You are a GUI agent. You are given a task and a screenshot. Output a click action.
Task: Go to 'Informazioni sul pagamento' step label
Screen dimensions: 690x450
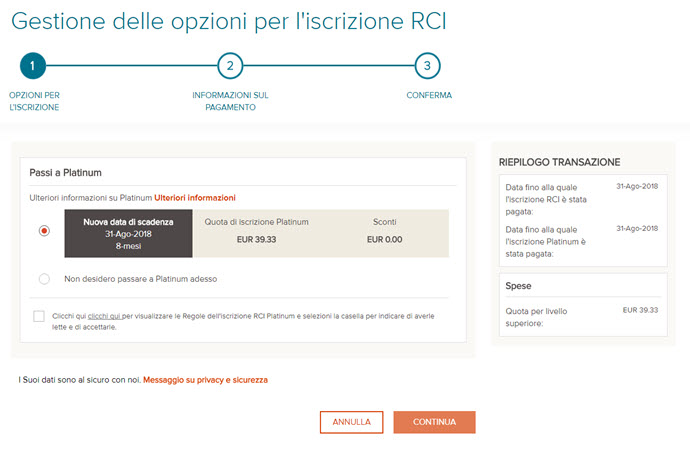coord(230,101)
